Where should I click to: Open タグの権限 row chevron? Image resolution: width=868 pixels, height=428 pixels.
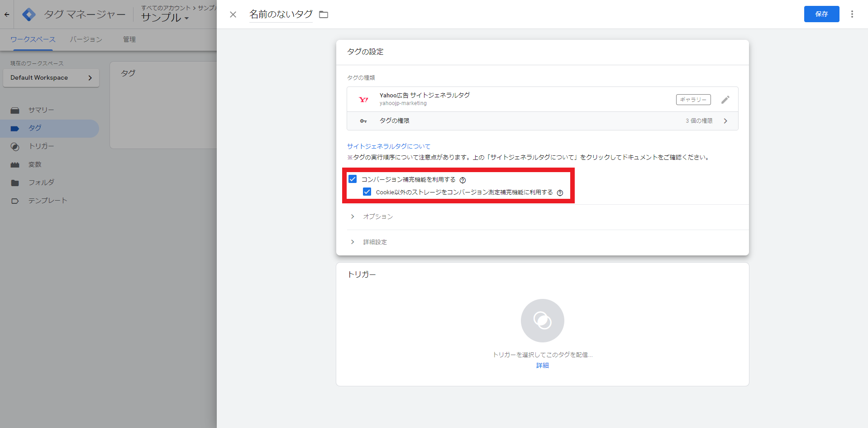point(725,121)
